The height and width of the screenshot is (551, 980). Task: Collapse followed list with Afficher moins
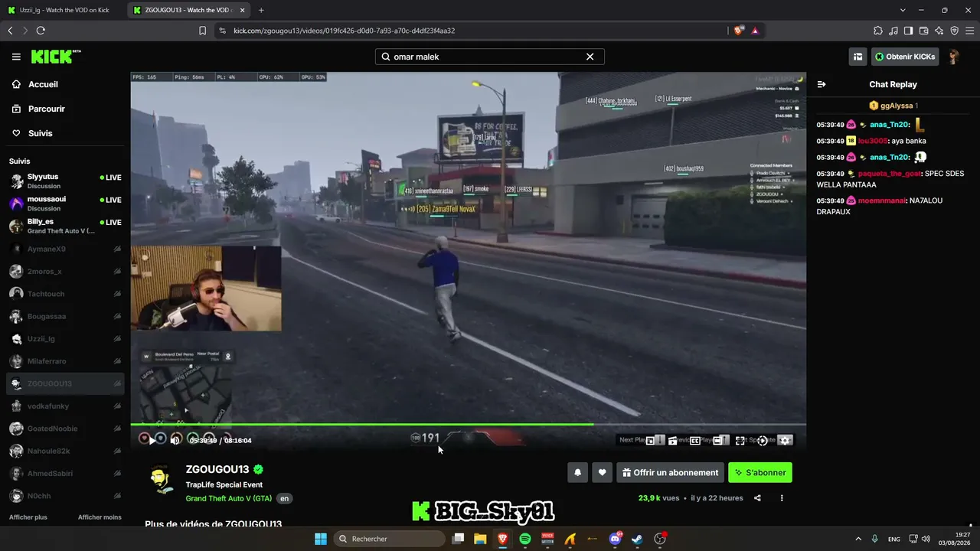pyautogui.click(x=100, y=517)
